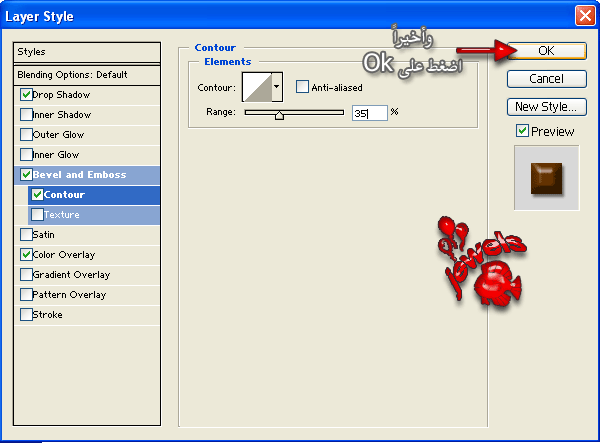Enable the Inner Shadow checkbox
Screen dimensions: 600x443
click(x=26, y=115)
